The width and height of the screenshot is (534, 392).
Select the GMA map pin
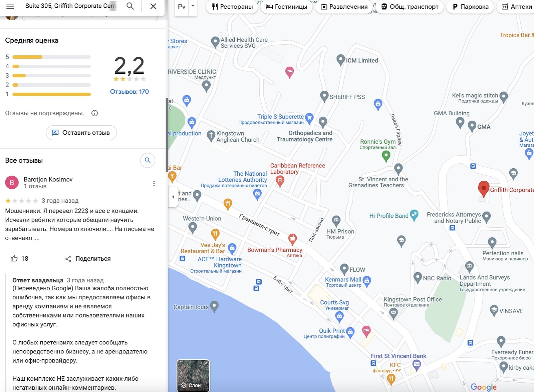point(472,127)
